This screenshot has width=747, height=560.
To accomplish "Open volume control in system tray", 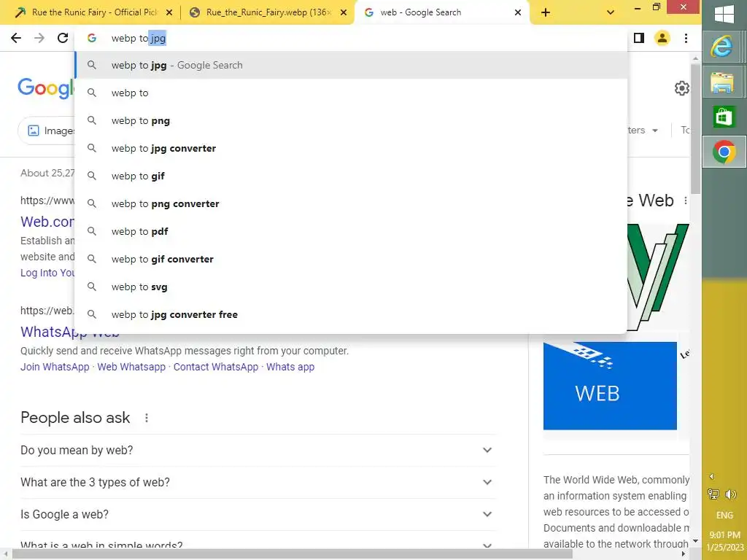I will click(731, 494).
